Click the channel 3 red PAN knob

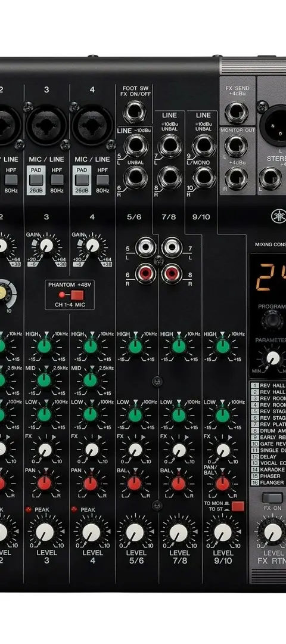coord(44,484)
